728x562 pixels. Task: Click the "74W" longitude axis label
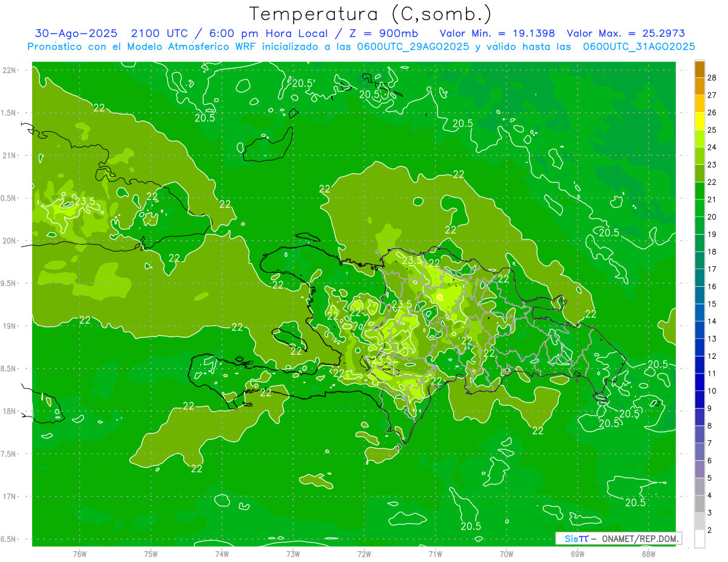(x=222, y=553)
